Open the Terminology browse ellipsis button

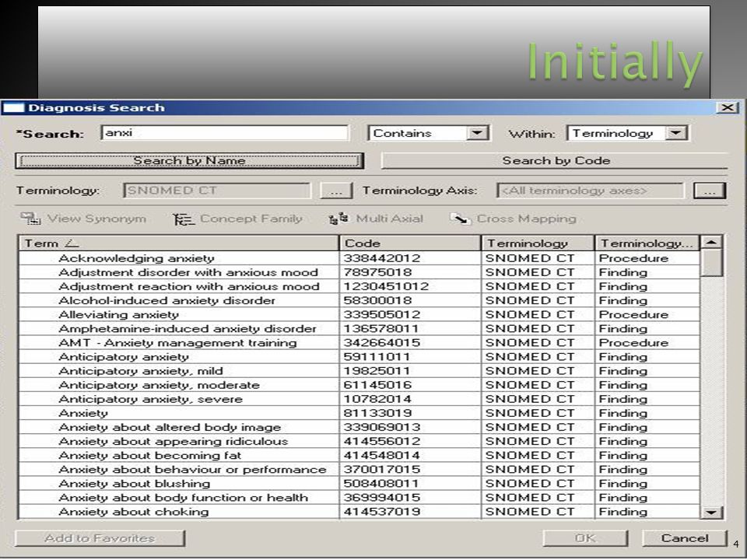[336, 191]
